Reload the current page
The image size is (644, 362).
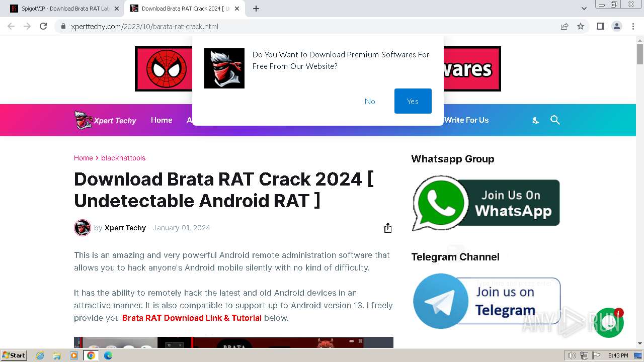pos(43,26)
